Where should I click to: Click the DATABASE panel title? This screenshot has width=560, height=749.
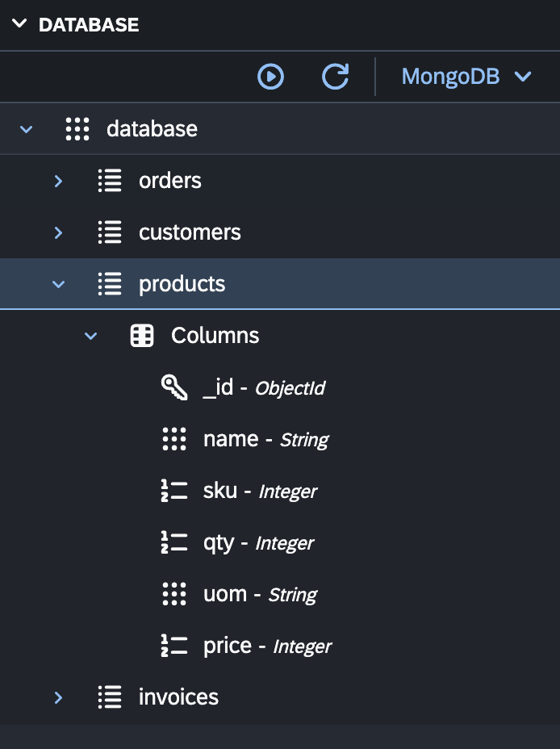pyautogui.click(x=89, y=24)
